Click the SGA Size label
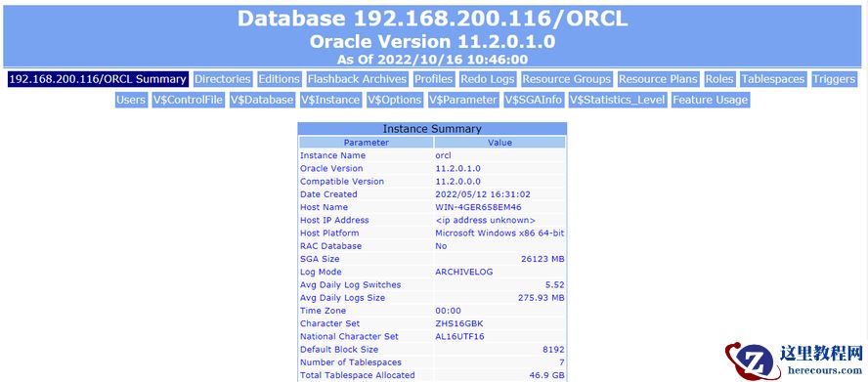Screen dimensions: 868x382 pos(320,259)
